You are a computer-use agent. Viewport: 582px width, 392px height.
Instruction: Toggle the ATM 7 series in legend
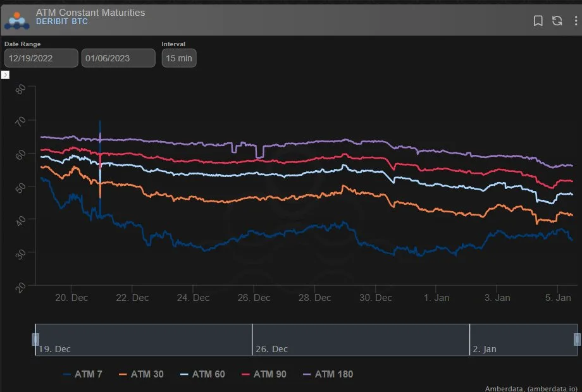[x=83, y=374]
